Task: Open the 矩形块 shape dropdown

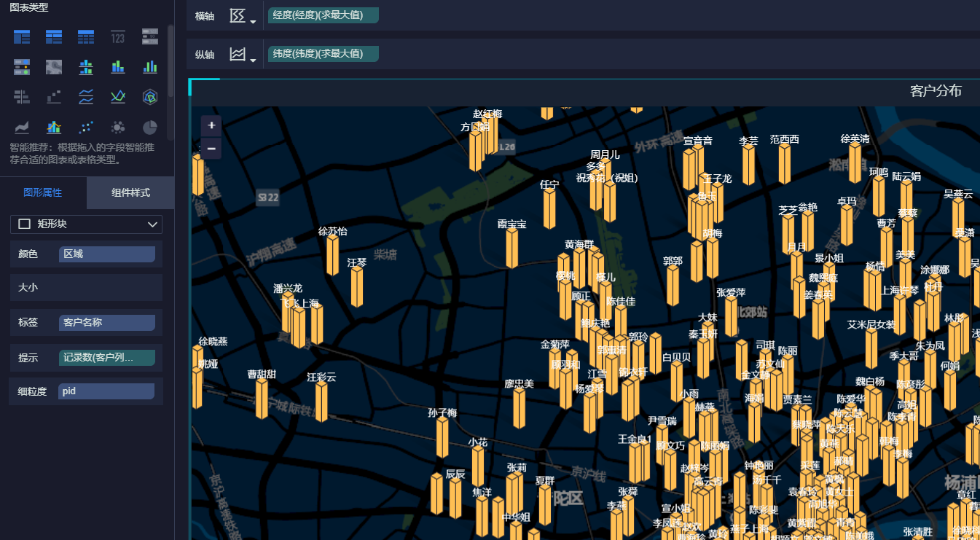Action: tap(86, 224)
